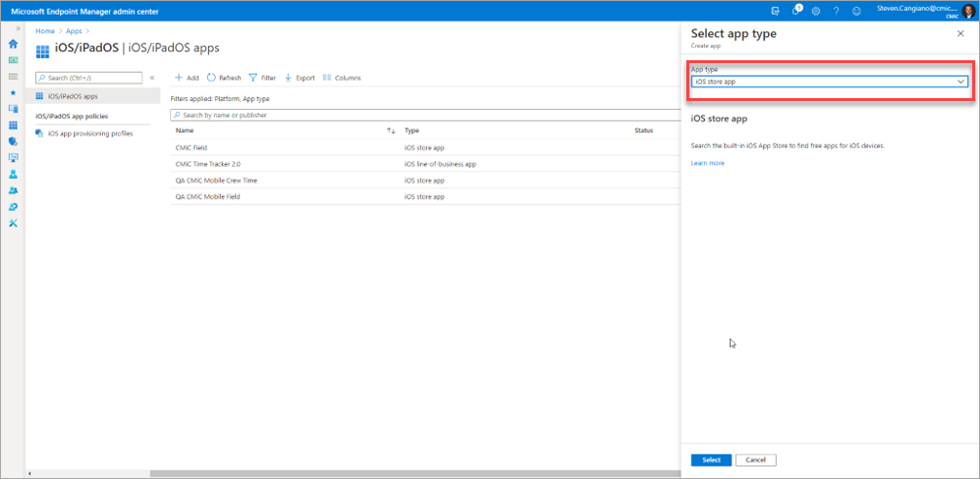Collapse the blade menu with double chevron
Image resolution: width=980 pixels, height=479 pixels.
[153, 78]
